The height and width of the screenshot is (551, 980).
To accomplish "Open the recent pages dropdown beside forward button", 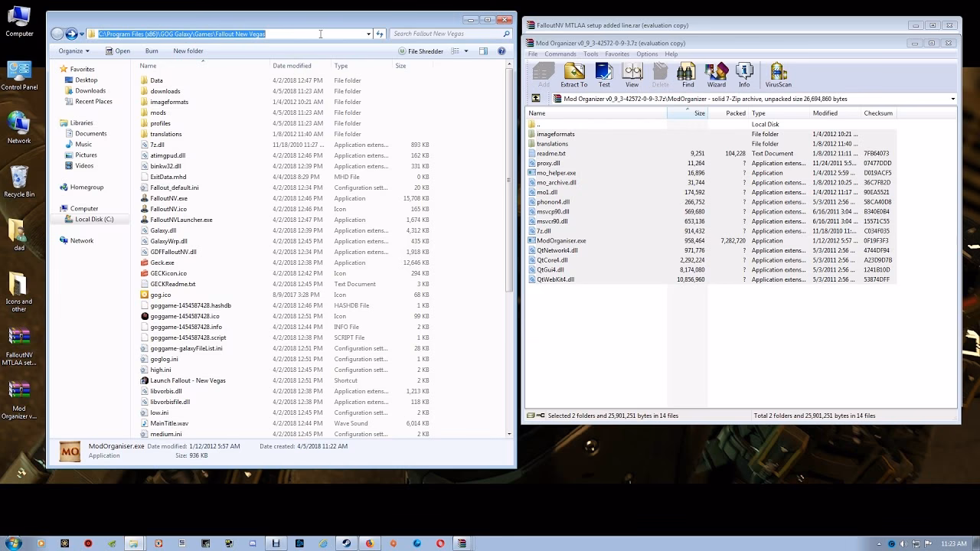I will click(82, 34).
